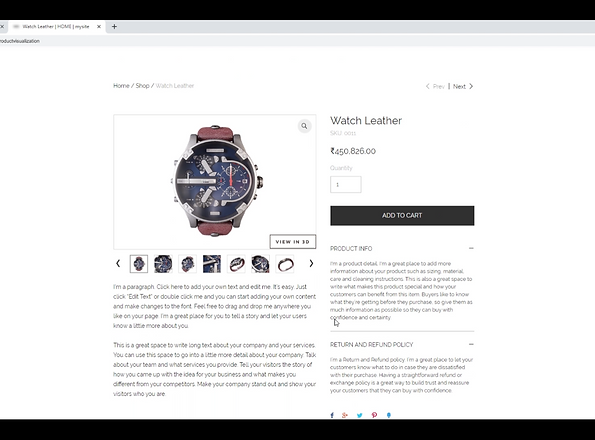Share product via Pinterest icon
This screenshot has width=595, height=440.
(374, 415)
